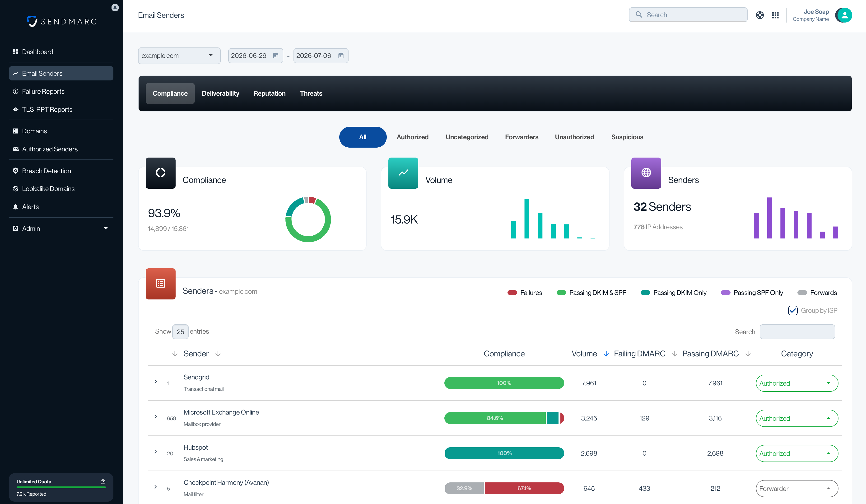Sort by Failing DMARC column arrow

pyautogui.click(x=675, y=354)
